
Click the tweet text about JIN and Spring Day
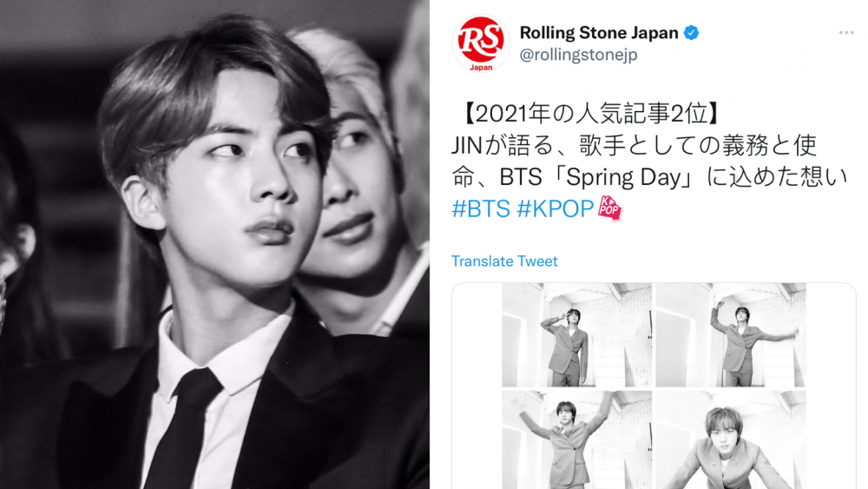coord(648,162)
